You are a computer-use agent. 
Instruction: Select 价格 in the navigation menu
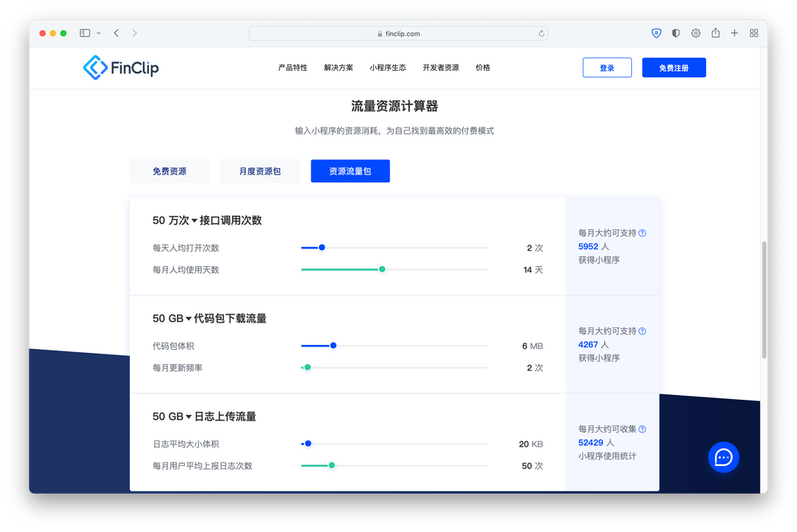click(482, 68)
